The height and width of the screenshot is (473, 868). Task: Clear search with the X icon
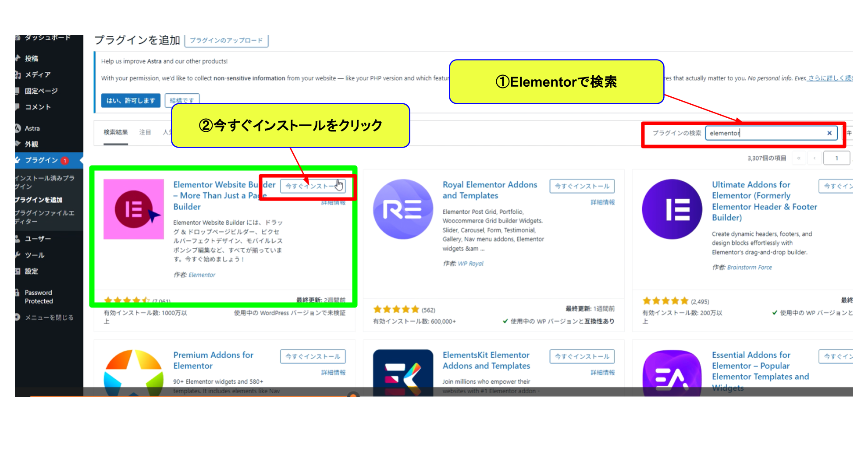click(x=829, y=133)
